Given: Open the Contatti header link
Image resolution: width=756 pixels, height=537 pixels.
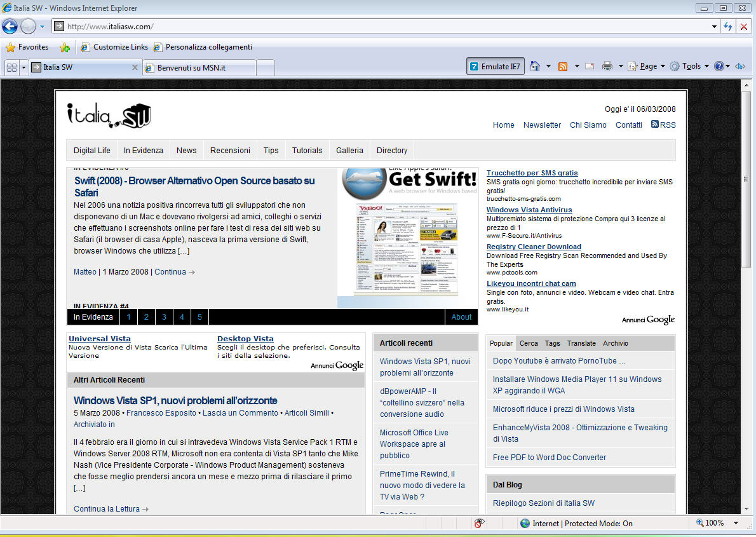Looking at the screenshot, I should [628, 125].
